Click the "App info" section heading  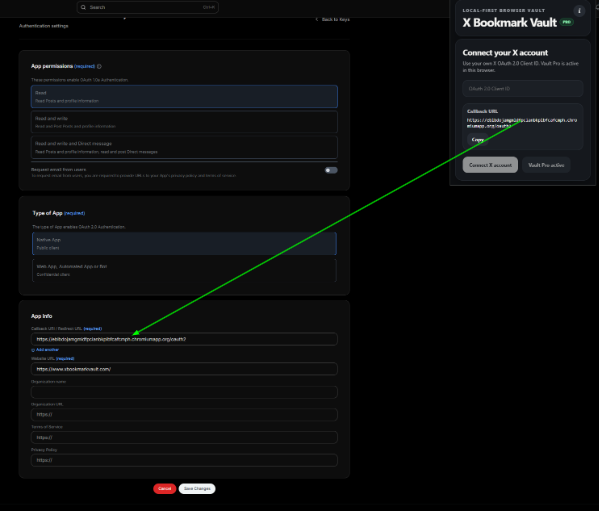tap(42, 316)
